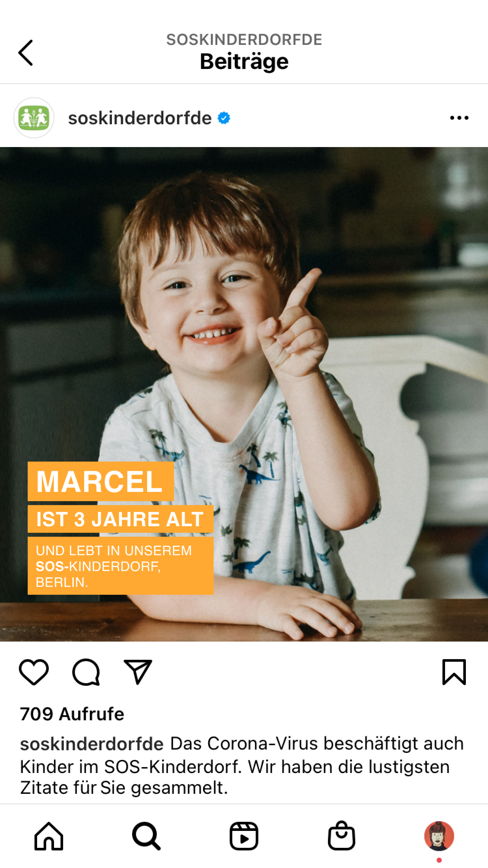Expand the Corona-Virus caption text
488x868 pixels.
pos(242,765)
